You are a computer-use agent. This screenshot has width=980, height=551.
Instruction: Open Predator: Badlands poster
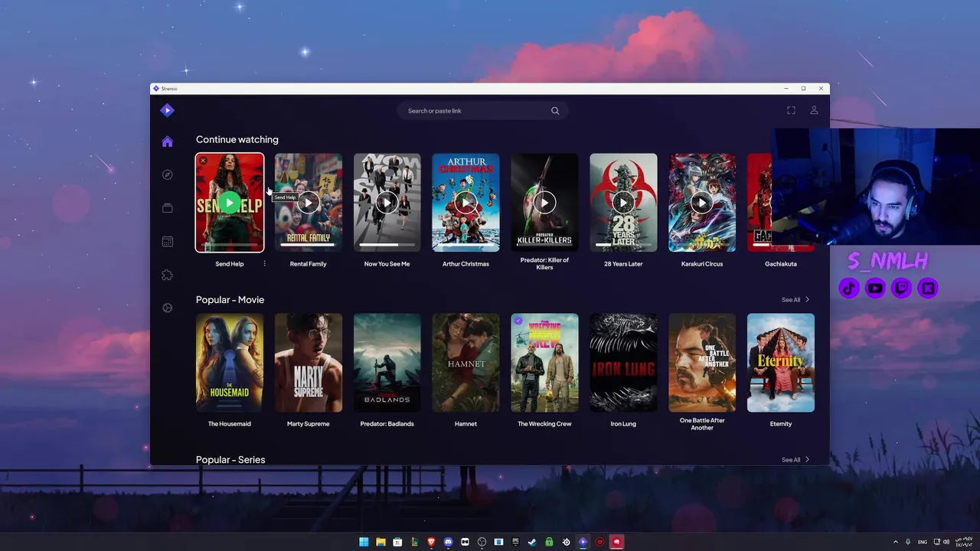[387, 363]
